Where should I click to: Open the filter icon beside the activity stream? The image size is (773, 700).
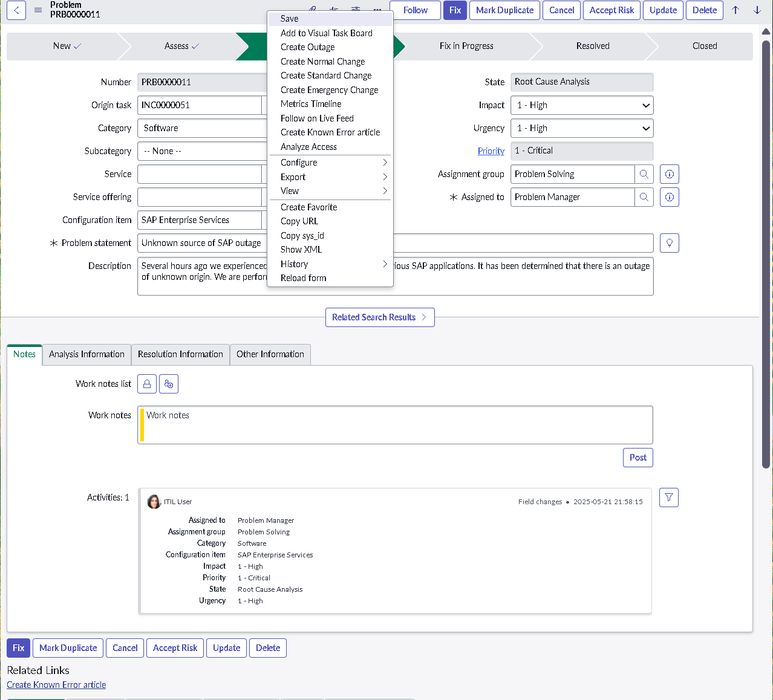tap(668, 497)
